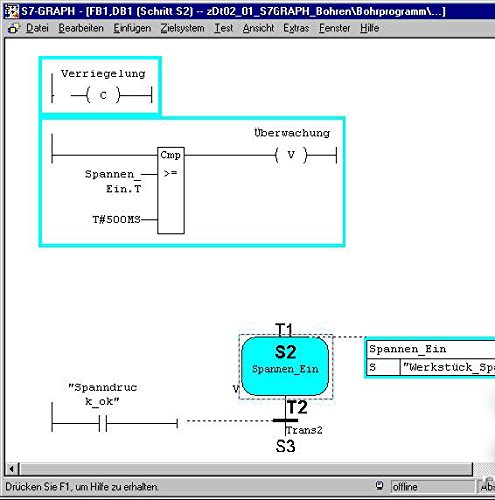The height and width of the screenshot is (500, 495).
Task: Open the Zielsystem menu
Action: 183,28
